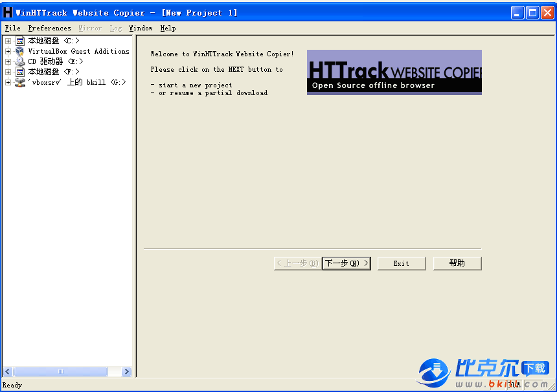Click the disabled 上一步(B) back button
This screenshot has width=557, height=392.
(298, 263)
